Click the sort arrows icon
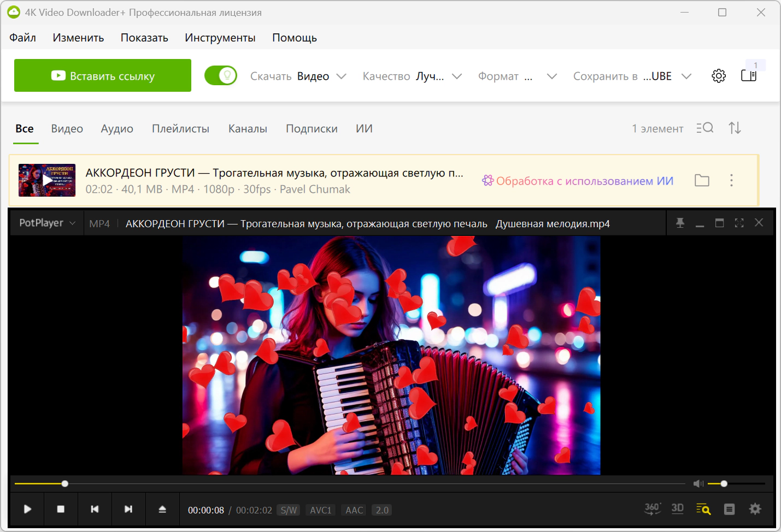 click(x=735, y=128)
